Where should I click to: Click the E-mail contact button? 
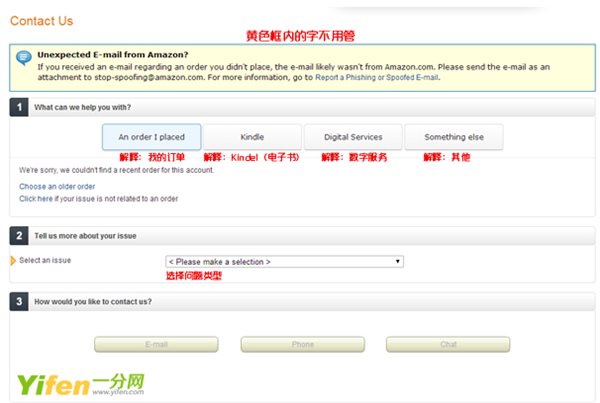[156, 344]
